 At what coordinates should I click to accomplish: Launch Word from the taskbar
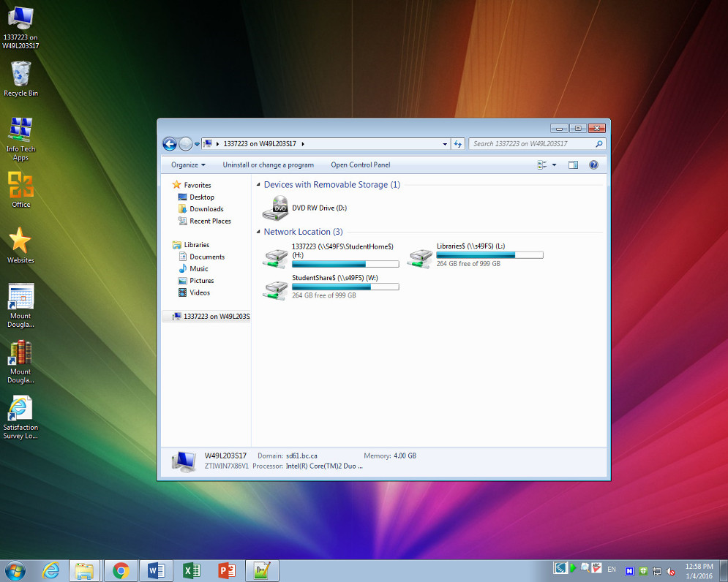157,571
